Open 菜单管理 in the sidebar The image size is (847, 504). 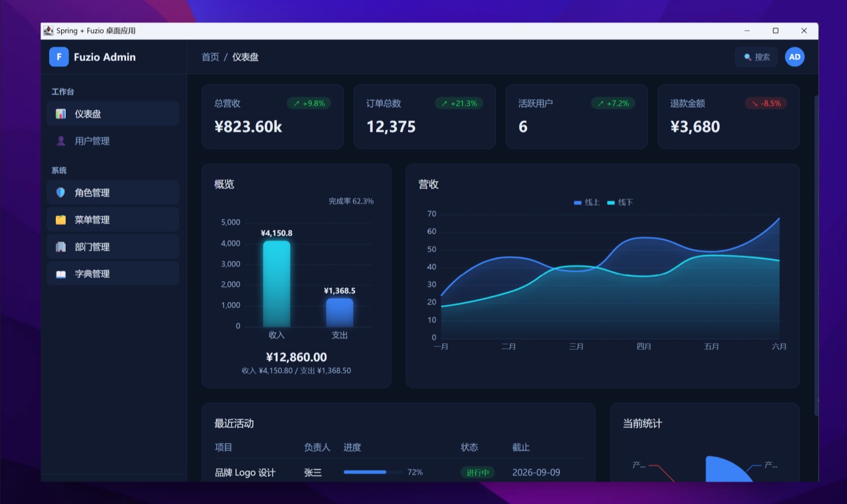pos(113,220)
